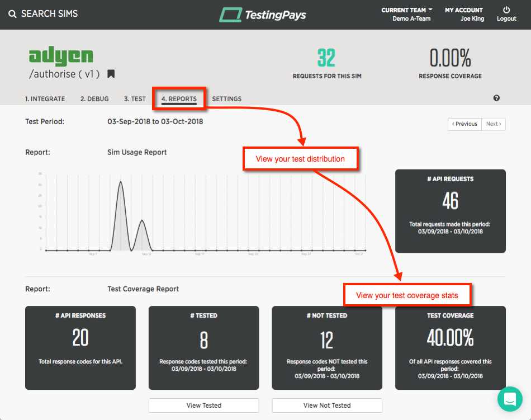Click the Oct 2 label on chart axis
The image size is (531, 420).
(359, 254)
